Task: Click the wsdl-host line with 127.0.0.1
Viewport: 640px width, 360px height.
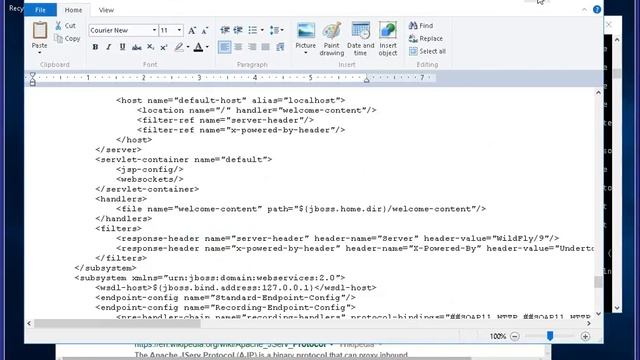Action: pyautogui.click(x=236, y=288)
